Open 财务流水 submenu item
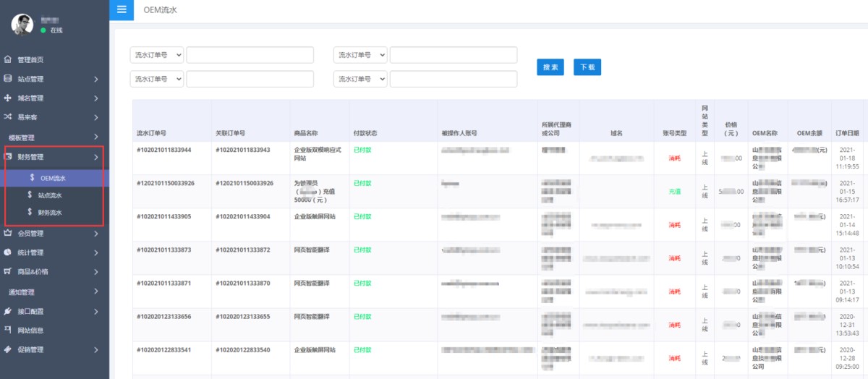This screenshot has width=868, height=379. coord(50,213)
